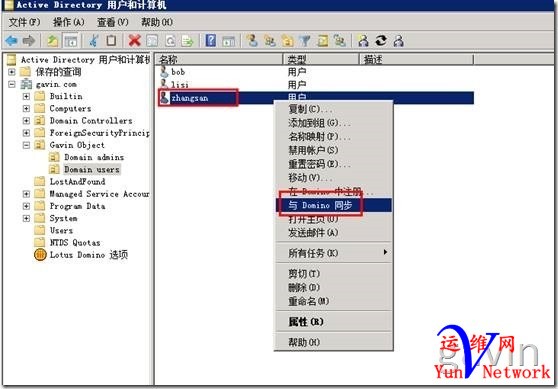The width and height of the screenshot is (558, 389).
Task: Select the Lotus Domino 选项 node
Action: (x=89, y=255)
